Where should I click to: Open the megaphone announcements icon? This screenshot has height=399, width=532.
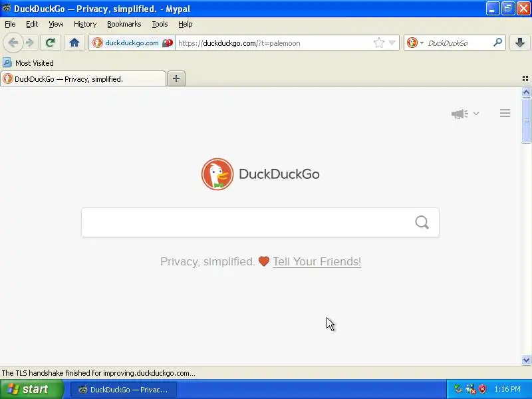tap(460, 114)
